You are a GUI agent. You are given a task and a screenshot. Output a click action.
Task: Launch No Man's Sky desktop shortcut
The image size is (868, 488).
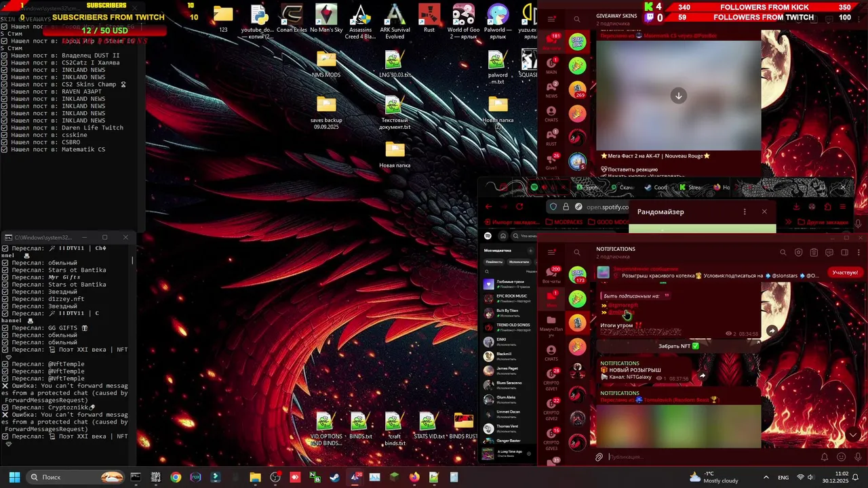tap(326, 18)
